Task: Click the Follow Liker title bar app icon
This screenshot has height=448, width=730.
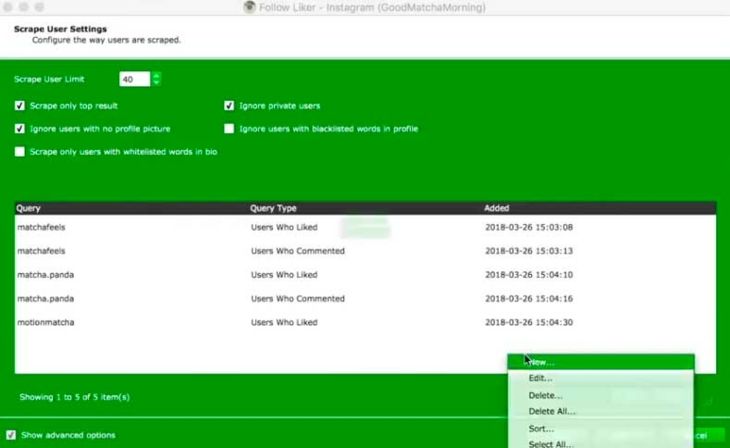Action: coord(250,7)
